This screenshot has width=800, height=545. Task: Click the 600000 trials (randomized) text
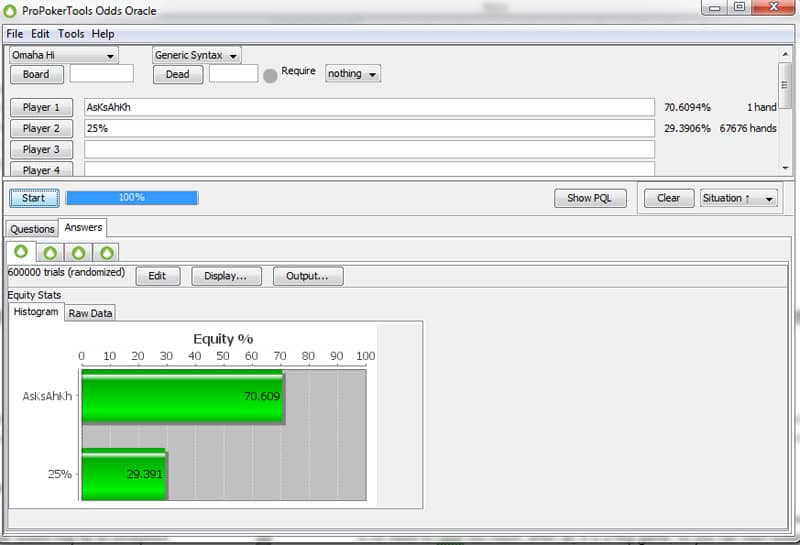coord(66,272)
